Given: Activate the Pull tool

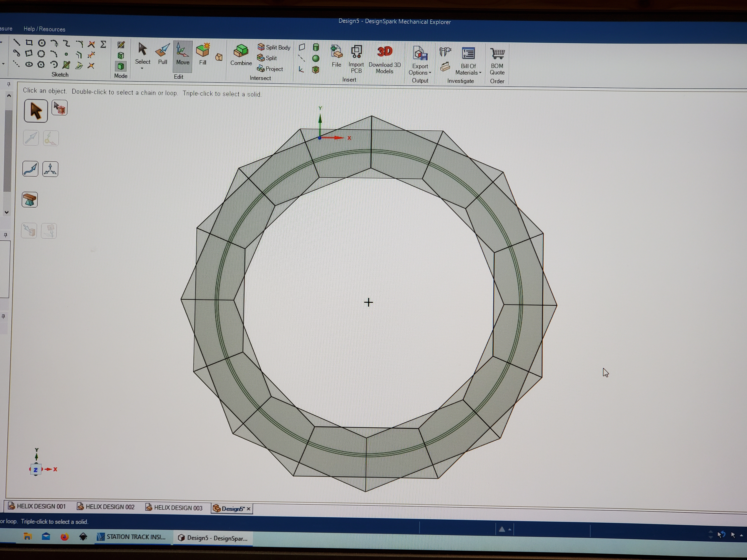Looking at the screenshot, I should (x=162, y=54).
